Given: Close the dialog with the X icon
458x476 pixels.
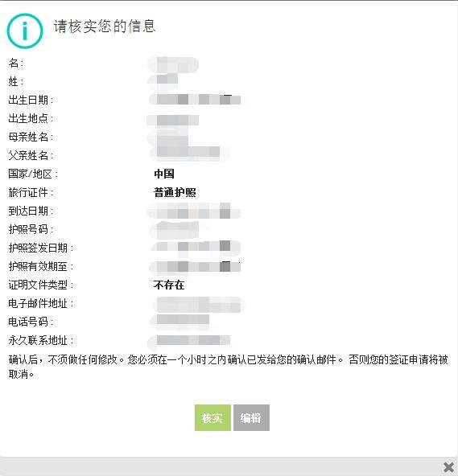Looking at the screenshot, I should tap(448, 467).
